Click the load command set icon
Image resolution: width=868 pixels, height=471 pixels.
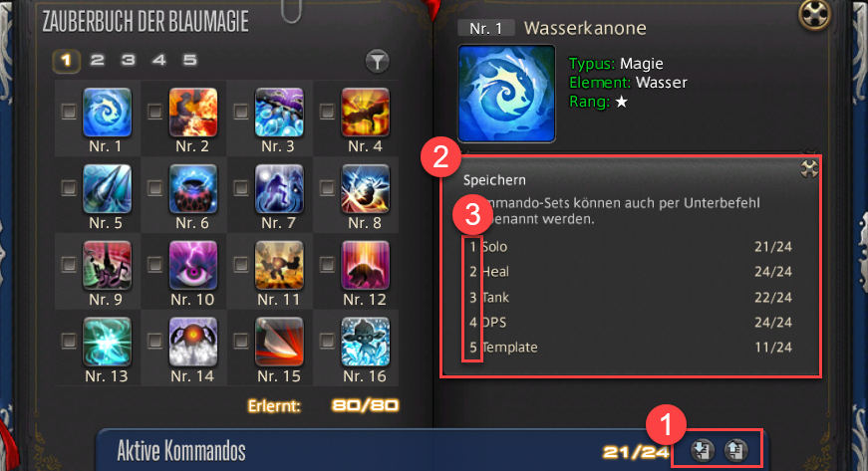pyautogui.click(x=735, y=450)
